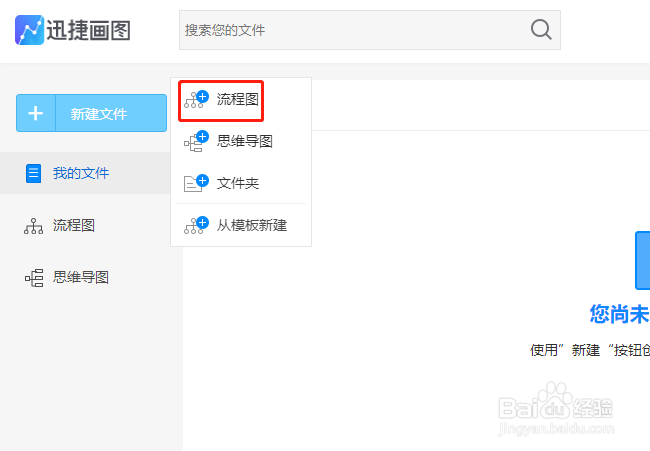Viewport: 650px width, 451px height.
Task: Click the 迅捷画图 logo icon
Action: (x=29, y=30)
